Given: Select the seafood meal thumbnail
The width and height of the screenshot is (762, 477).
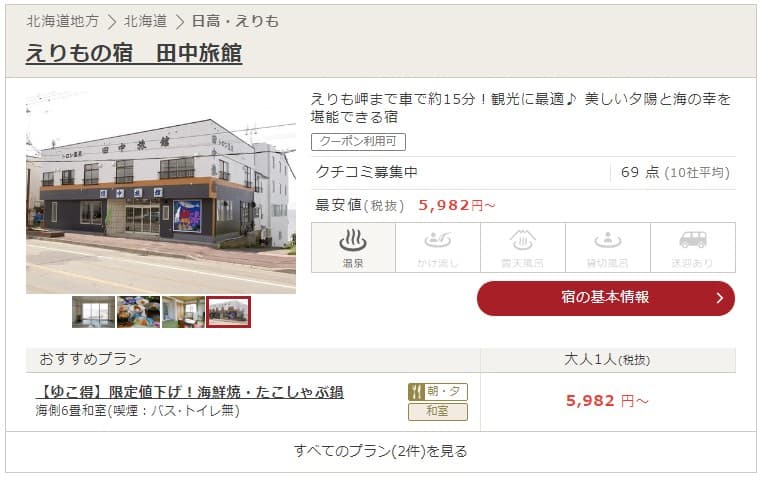Looking at the screenshot, I should [139, 312].
